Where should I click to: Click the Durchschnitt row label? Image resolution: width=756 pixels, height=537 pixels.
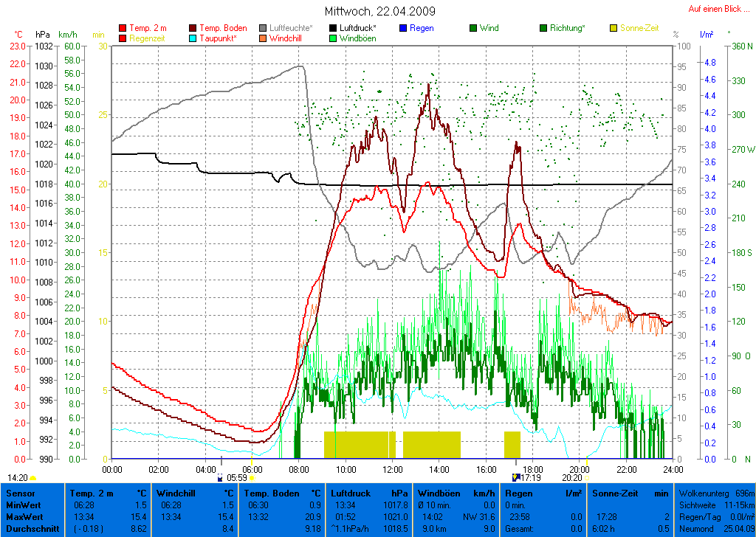[x=30, y=529]
